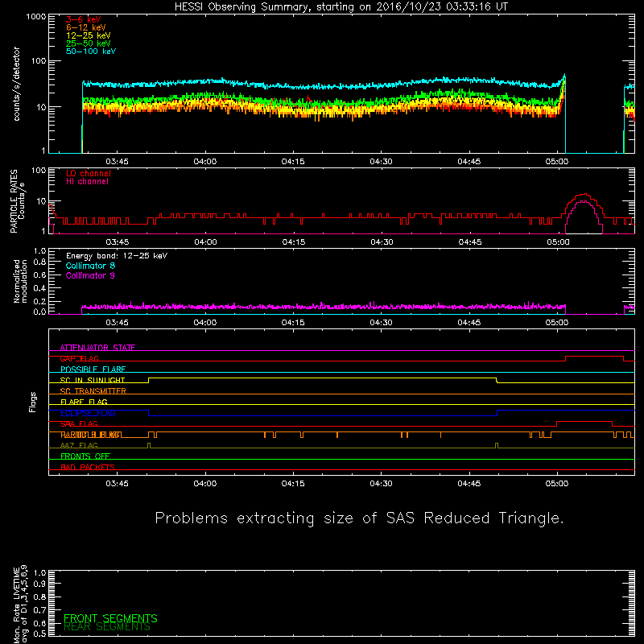Select the REAR SEGMENTS legend label

coord(107,627)
